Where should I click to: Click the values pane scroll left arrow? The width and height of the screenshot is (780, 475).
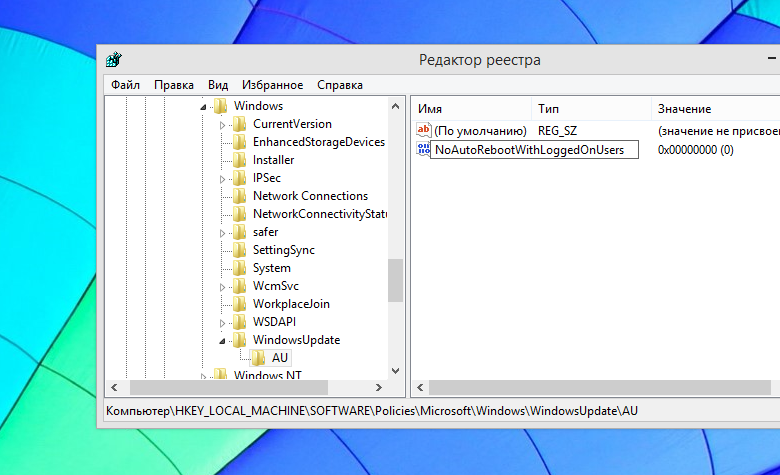(420, 387)
